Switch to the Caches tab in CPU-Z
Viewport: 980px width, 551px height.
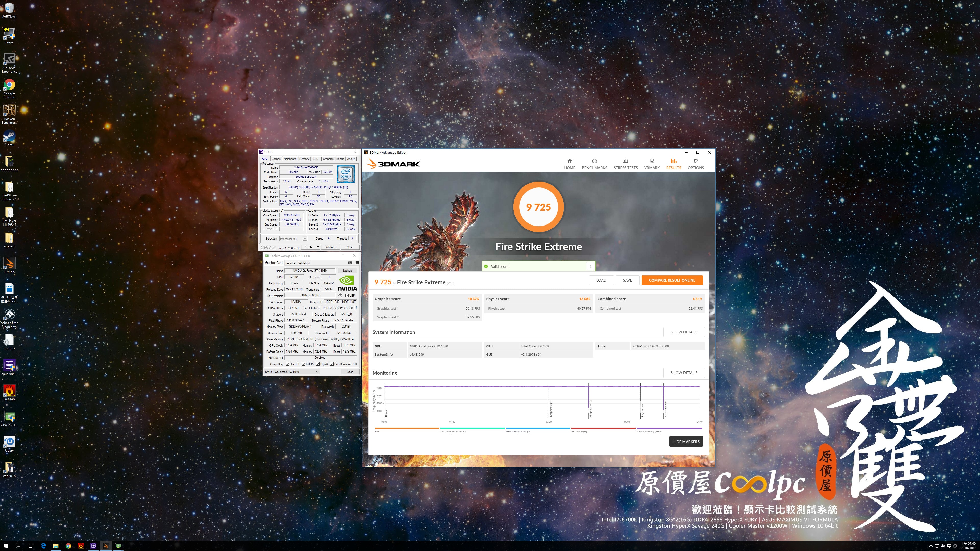click(276, 159)
